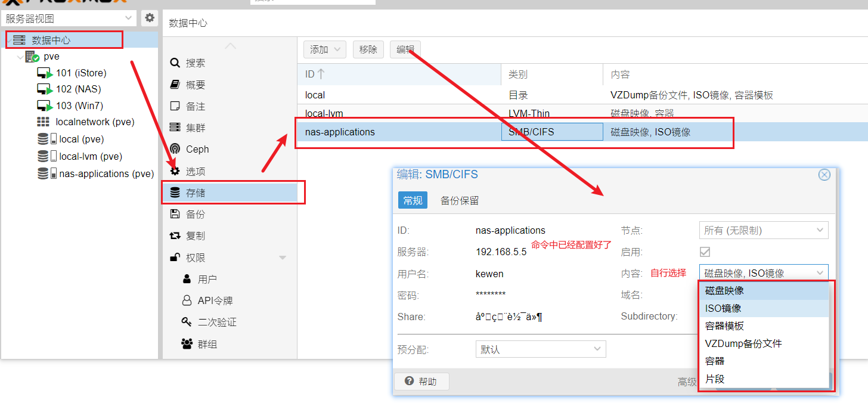Toggle ISO镜像 in the content list
The image size is (868, 403).
click(764, 308)
